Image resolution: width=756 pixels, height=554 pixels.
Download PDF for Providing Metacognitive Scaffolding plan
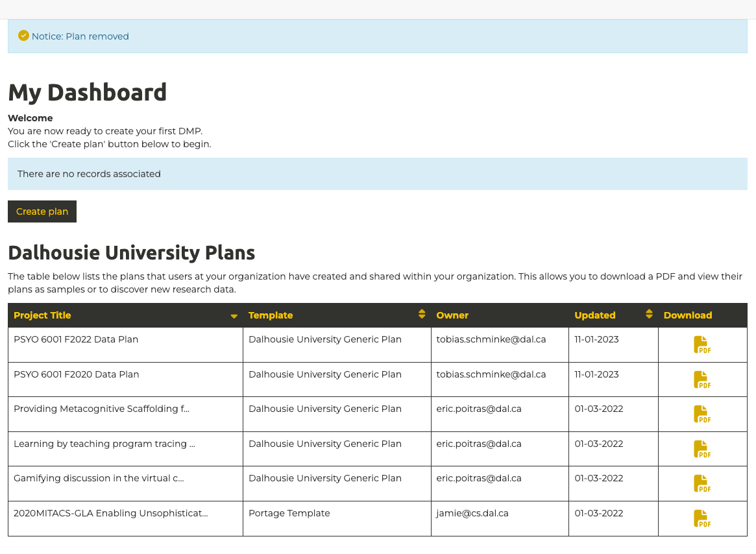pyautogui.click(x=701, y=414)
